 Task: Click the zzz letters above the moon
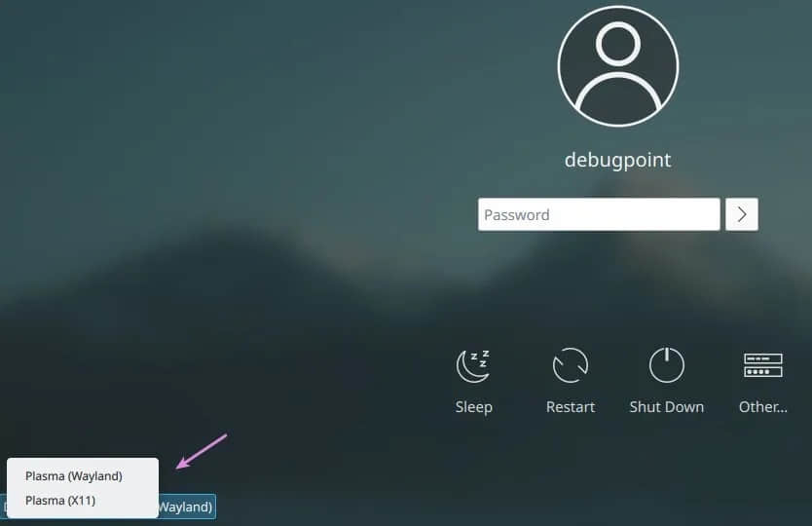(x=481, y=357)
